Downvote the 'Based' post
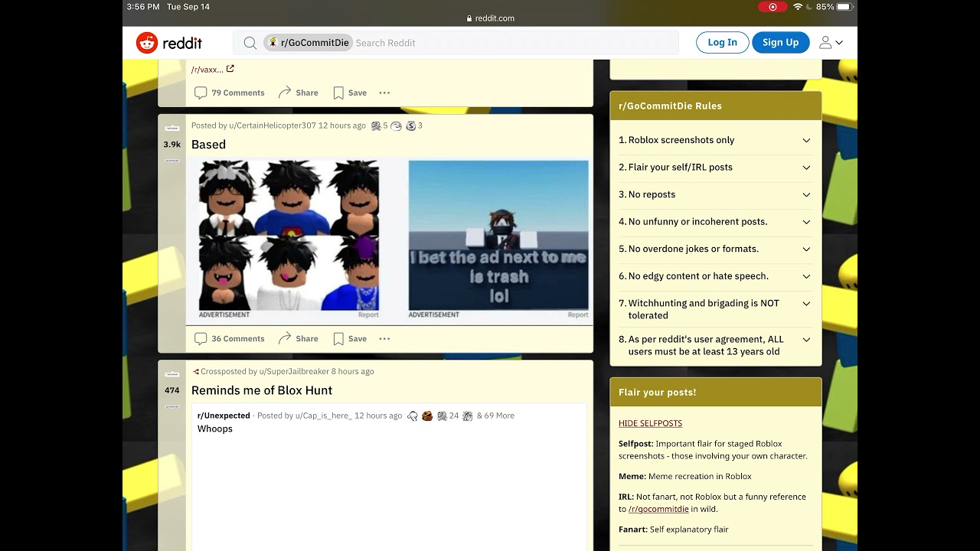The image size is (980, 551). pos(171,160)
